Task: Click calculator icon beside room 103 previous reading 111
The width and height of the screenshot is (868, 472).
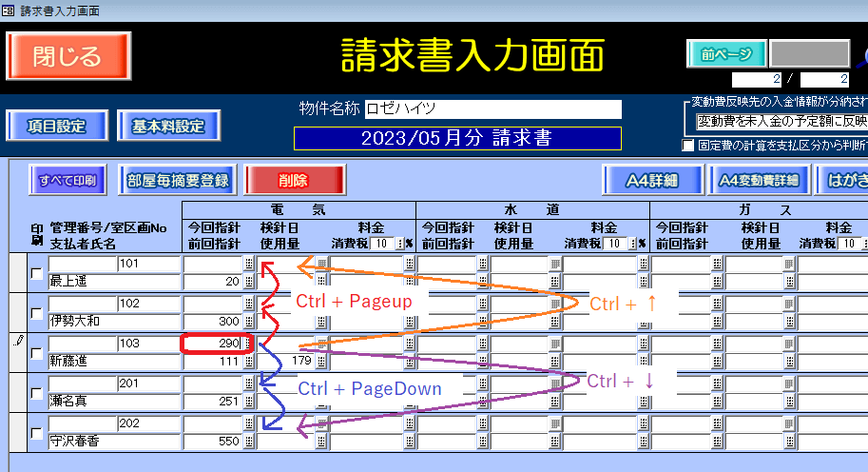Action: click(248, 362)
